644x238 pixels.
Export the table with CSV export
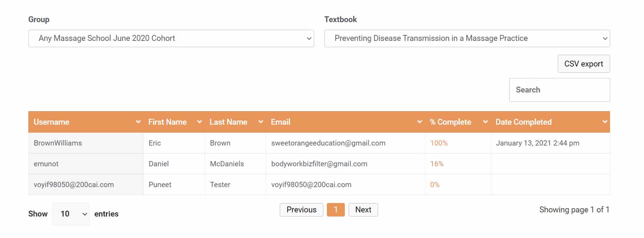pyautogui.click(x=583, y=64)
